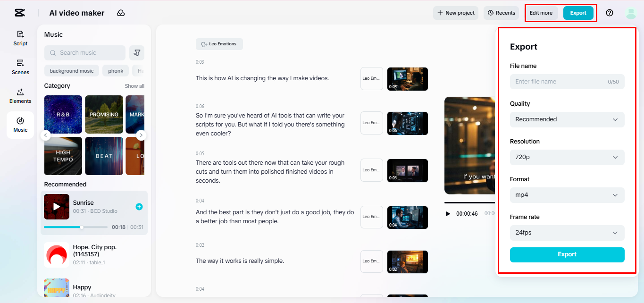Click the CapCut logo icon top left

coord(19,12)
